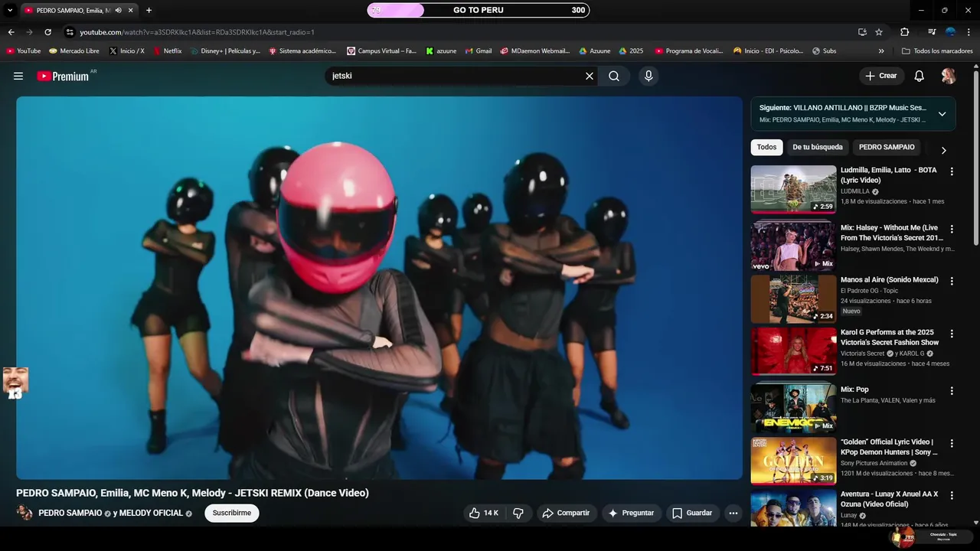Save the video with Guardar
Viewport: 980px width, 551px height.
point(692,513)
